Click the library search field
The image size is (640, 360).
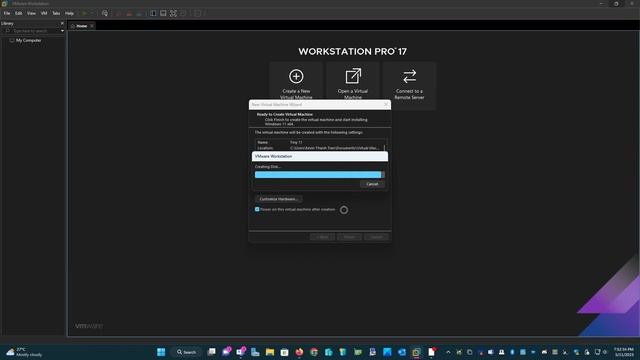pyautogui.click(x=30, y=31)
